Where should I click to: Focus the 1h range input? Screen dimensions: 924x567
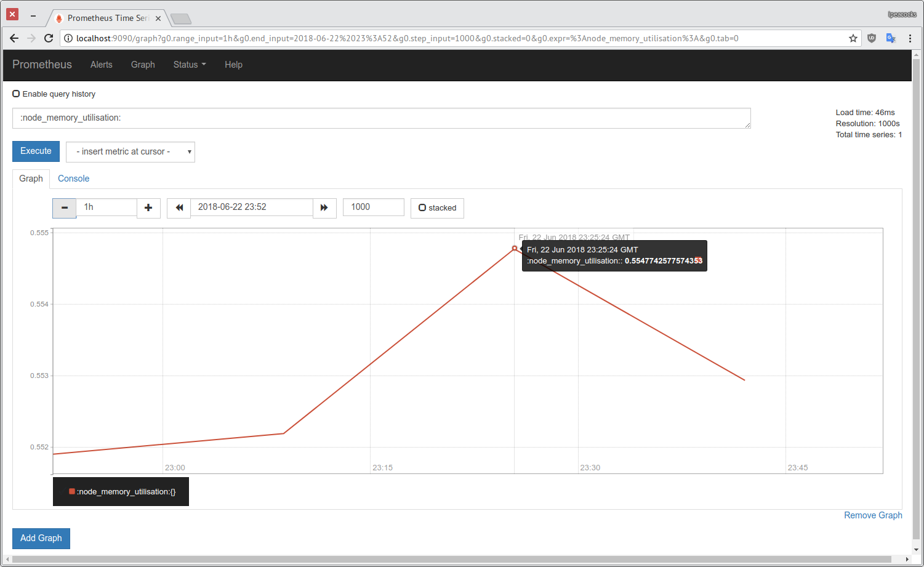(x=106, y=207)
